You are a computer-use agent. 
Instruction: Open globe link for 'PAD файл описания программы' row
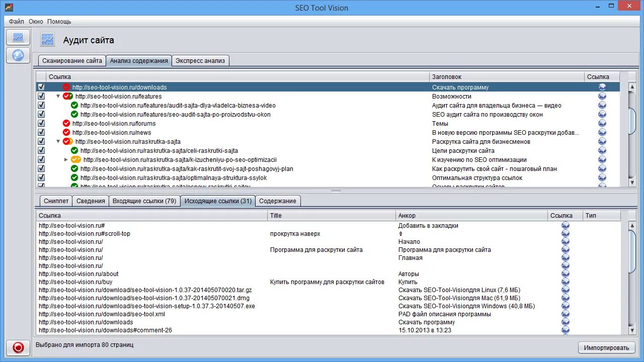point(566,314)
